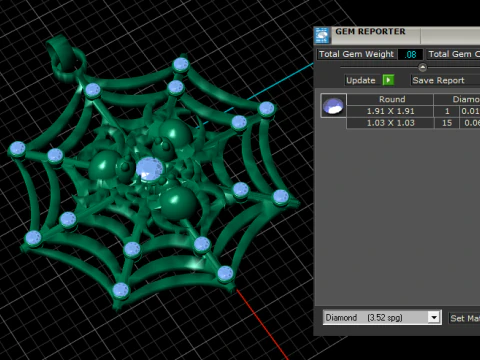Click quantity cell showing 15
The height and width of the screenshot is (360, 480).
[447, 123]
